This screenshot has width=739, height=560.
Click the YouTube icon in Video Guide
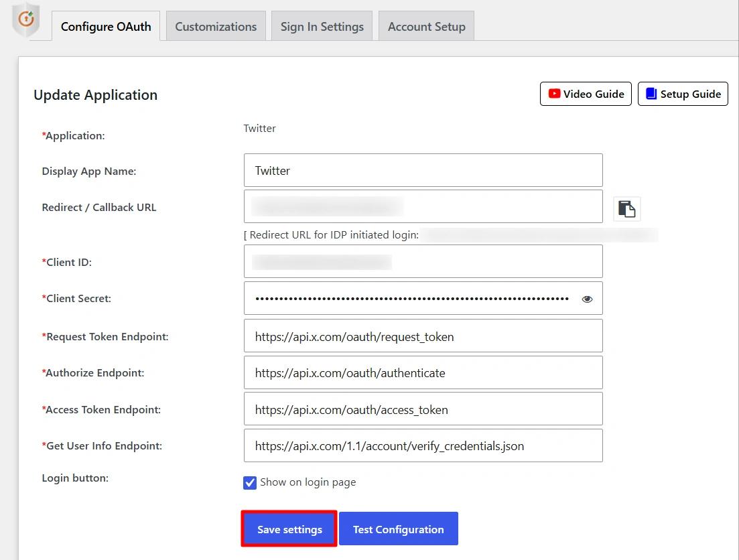[x=554, y=94]
